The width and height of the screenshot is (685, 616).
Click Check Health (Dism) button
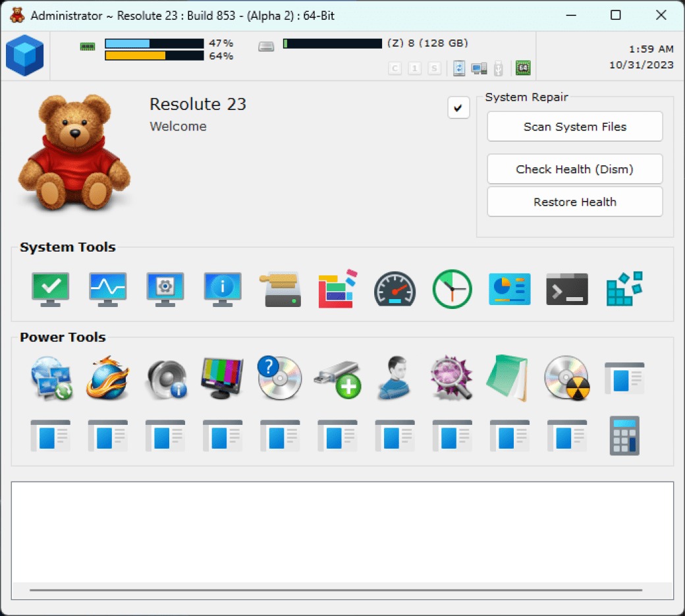point(575,169)
